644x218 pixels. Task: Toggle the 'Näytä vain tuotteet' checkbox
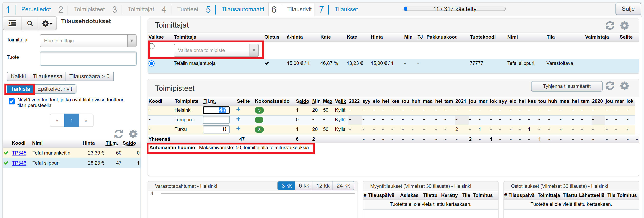pos(11,101)
